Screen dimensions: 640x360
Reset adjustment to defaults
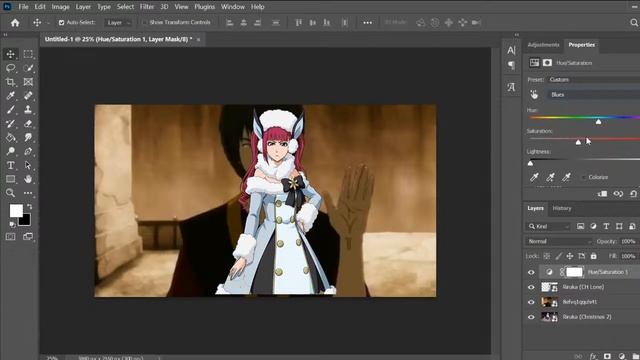coord(633,194)
